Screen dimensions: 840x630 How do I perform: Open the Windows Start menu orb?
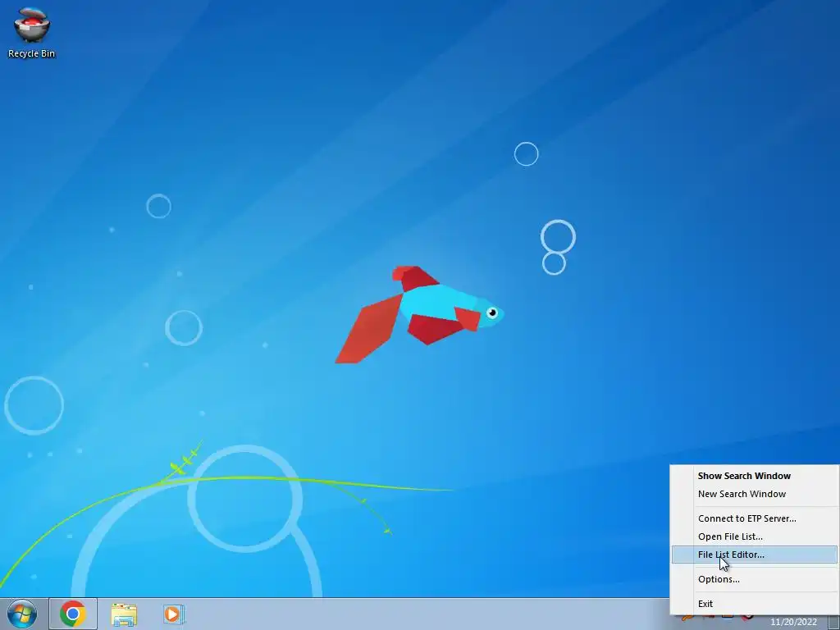point(22,614)
